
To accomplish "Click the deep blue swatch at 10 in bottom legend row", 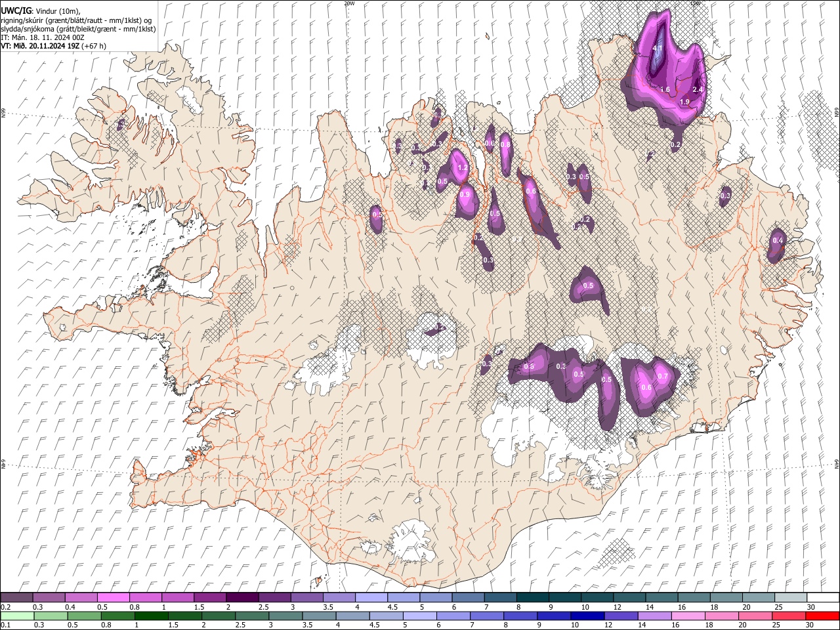I will [x=587, y=616].
